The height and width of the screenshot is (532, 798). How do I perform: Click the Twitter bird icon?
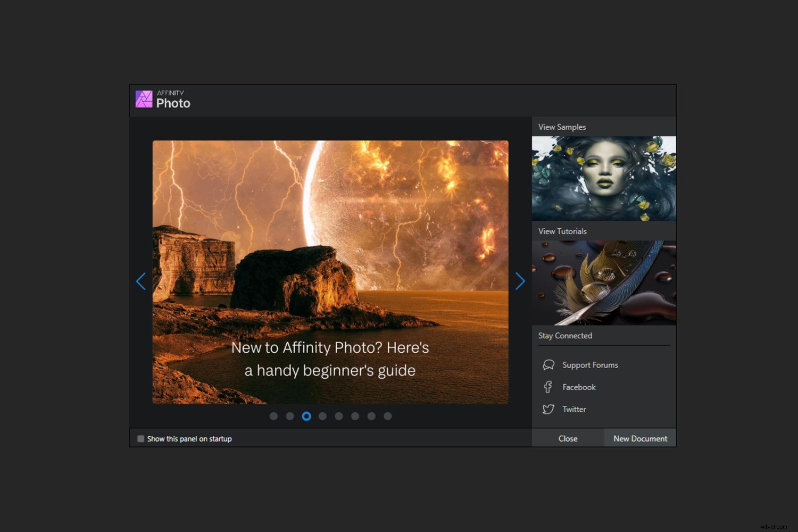pyautogui.click(x=548, y=409)
